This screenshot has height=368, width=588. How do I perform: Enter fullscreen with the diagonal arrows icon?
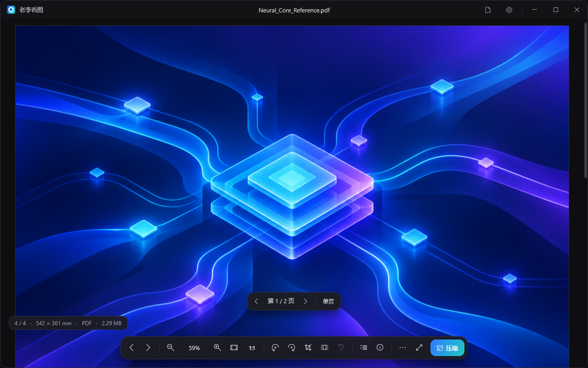click(x=419, y=348)
